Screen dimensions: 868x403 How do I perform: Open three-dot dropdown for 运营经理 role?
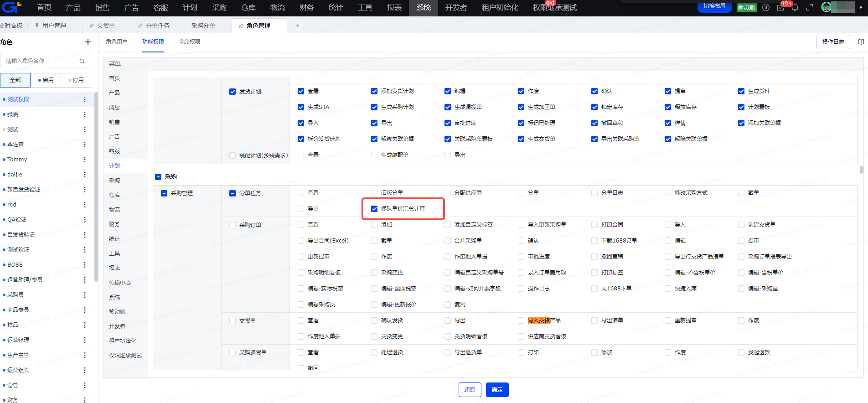click(85, 340)
